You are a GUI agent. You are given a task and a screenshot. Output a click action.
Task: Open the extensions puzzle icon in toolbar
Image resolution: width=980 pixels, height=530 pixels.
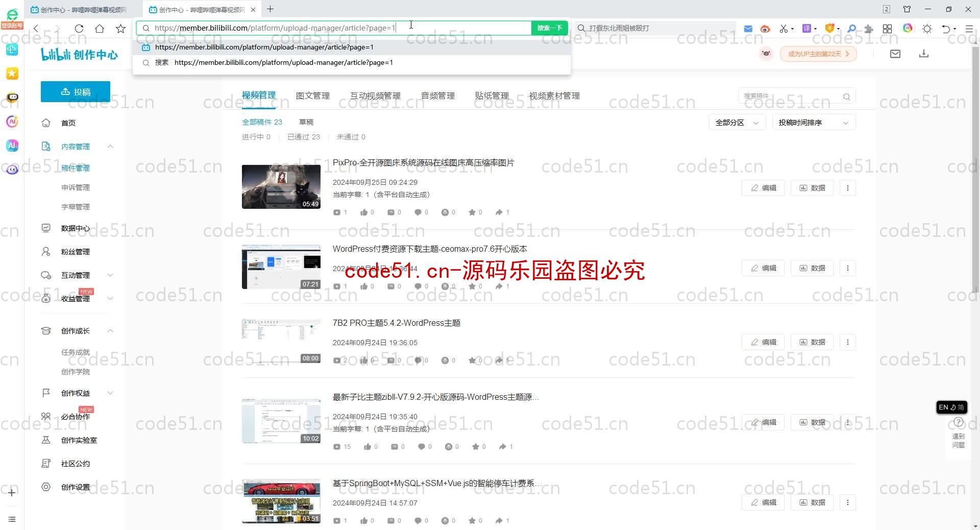[869, 29]
